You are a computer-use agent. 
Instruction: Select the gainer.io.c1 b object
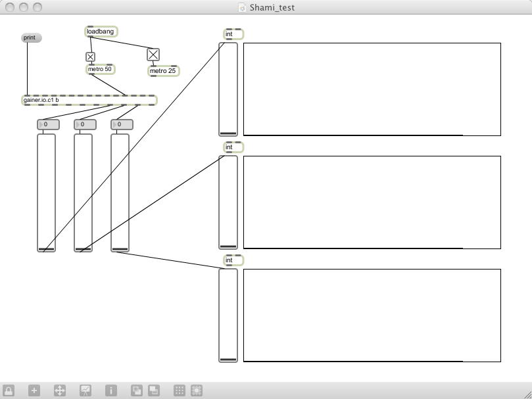tap(89, 101)
